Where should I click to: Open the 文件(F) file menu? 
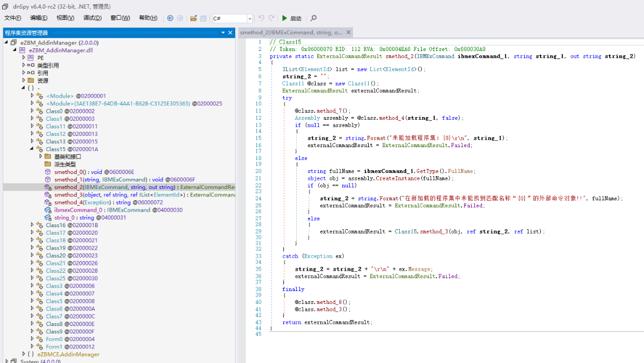(13, 18)
